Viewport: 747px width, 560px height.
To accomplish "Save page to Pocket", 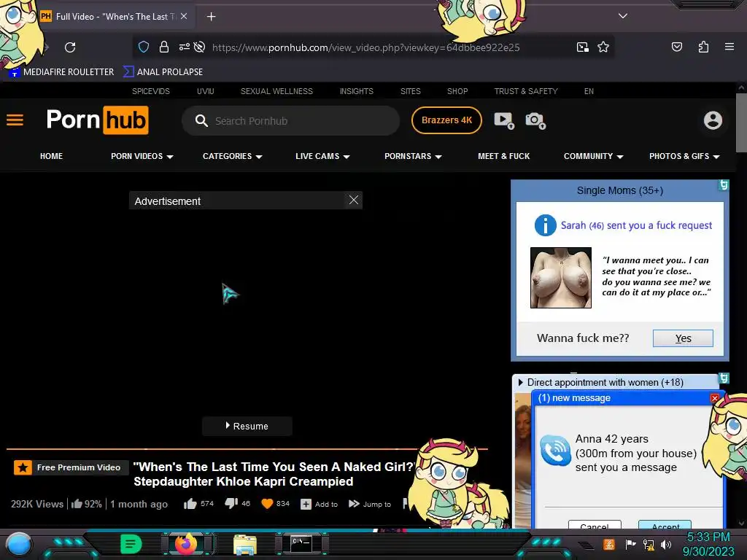I will (676, 47).
